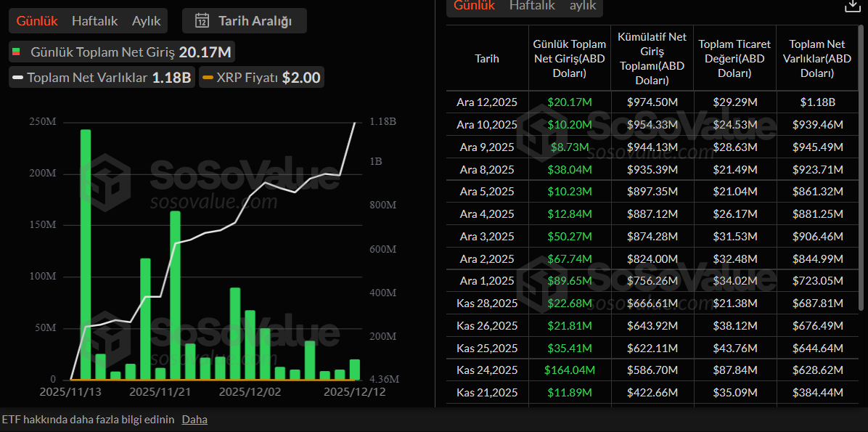Switch chart to Haftalık view
Screen dimensions: 868x432
(94, 21)
